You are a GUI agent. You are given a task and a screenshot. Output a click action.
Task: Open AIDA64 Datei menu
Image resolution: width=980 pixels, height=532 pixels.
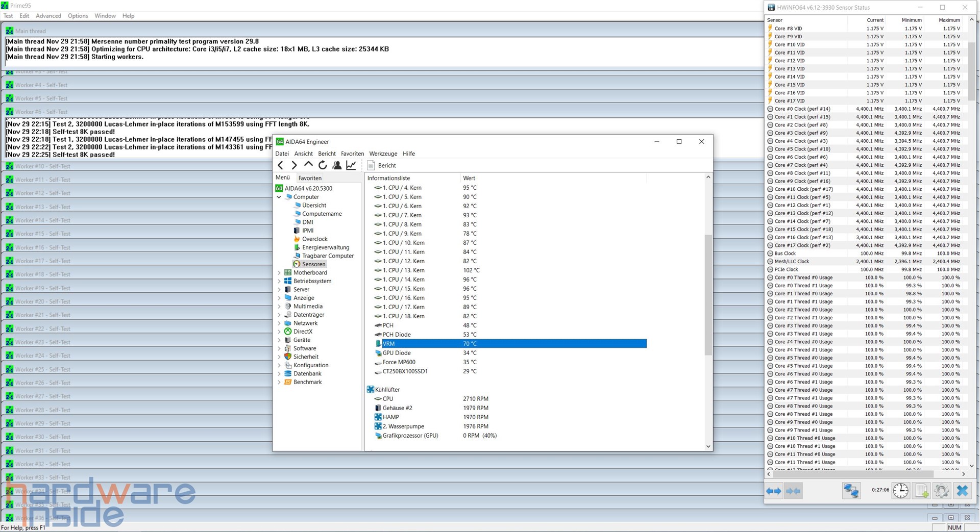[x=282, y=154]
